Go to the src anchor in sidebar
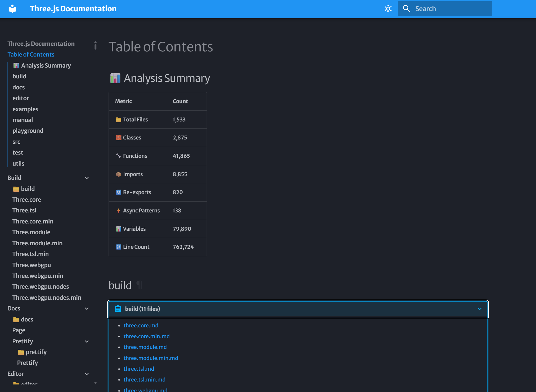536x392 pixels. tap(16, 142)
